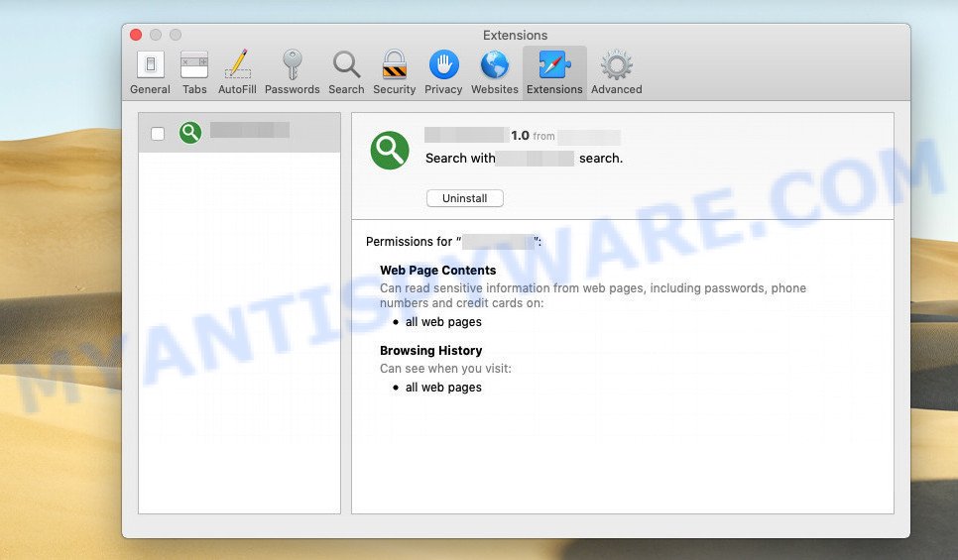
Task: Open the Websites preferences pane
Action: pos(494,72)
